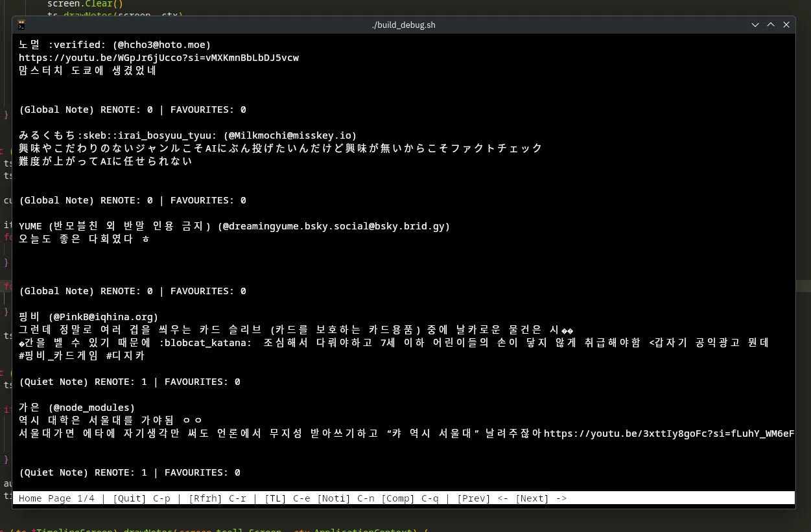This screenshot has height=532, width=811.
Task: Click the ":blobcat_katana:" emoji code
Action: click(205, 343)
